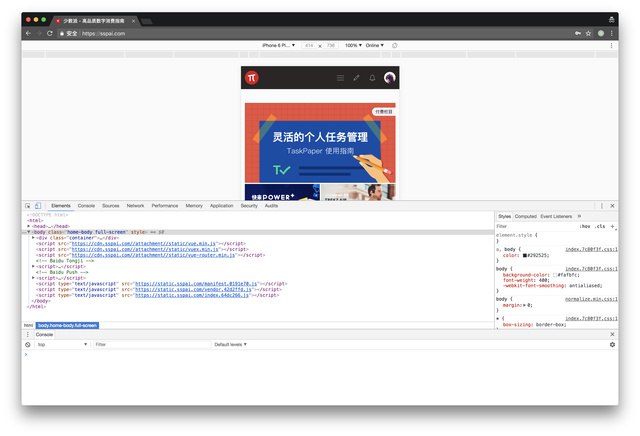The image size is (640, 436).
Task: Open Chrome's three-dot menu
Action: (x=611, y=33)
